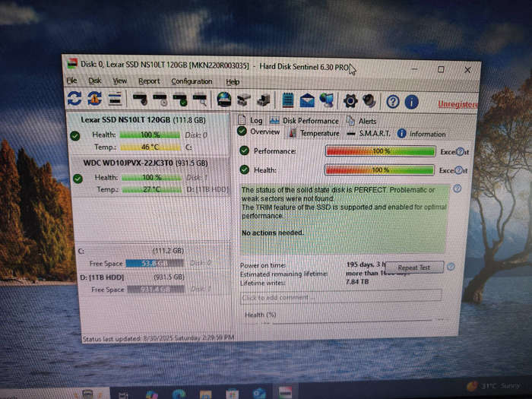Click the help icon beside Health Excellent

tap(458, 170)
